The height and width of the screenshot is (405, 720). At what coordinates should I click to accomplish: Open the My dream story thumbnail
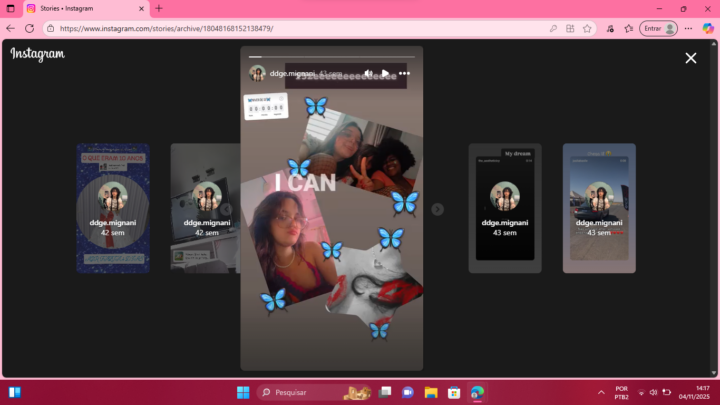(x=505, y=208)
